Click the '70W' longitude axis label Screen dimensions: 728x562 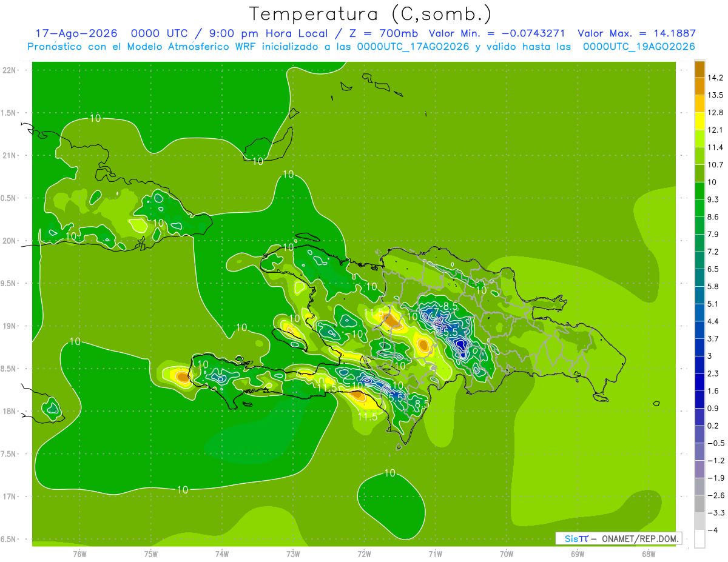pyautogui.click(x=507, y=554)
